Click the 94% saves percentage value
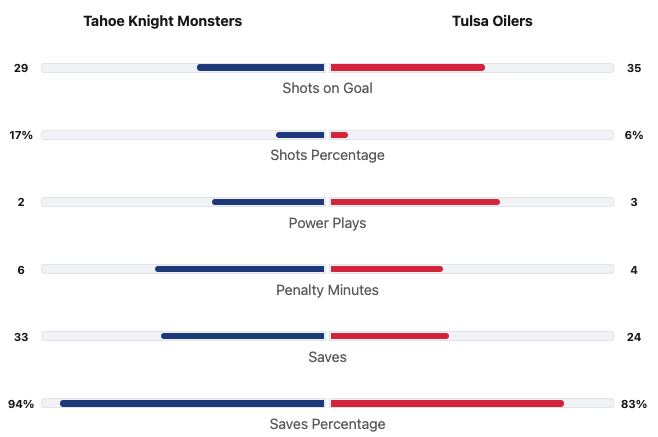 click(21, 404)
